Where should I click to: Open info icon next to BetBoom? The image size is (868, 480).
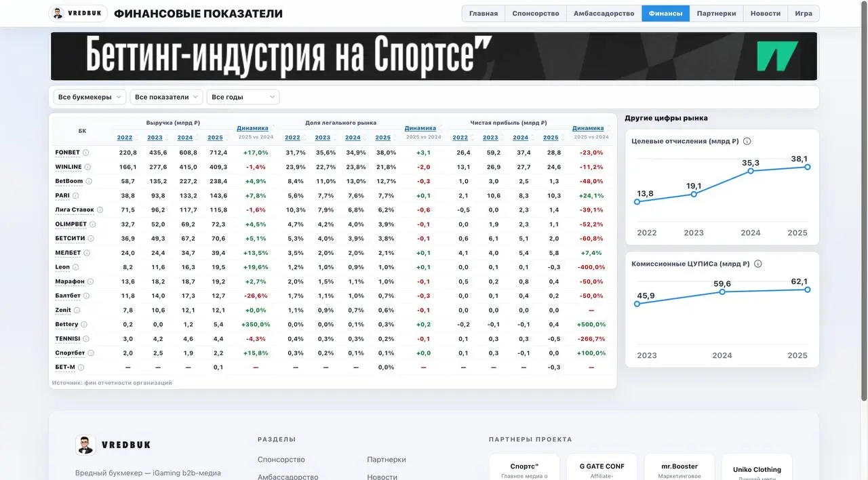[89, 181]
